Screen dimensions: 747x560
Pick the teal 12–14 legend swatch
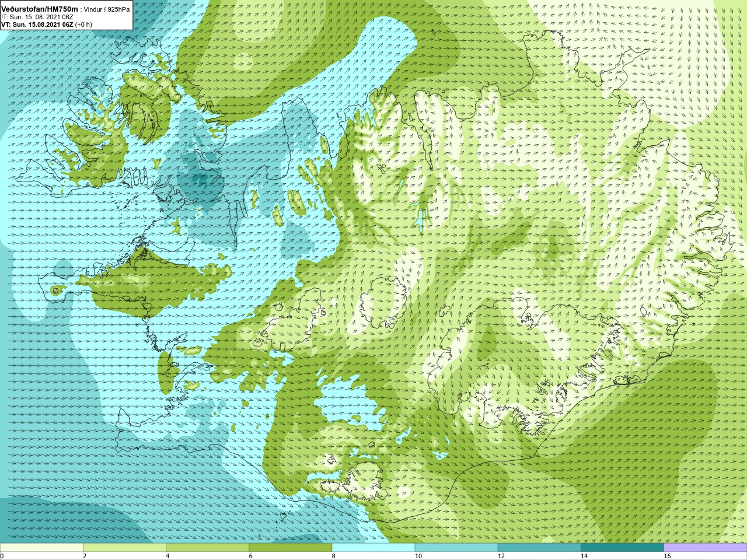tap(539, 548)
